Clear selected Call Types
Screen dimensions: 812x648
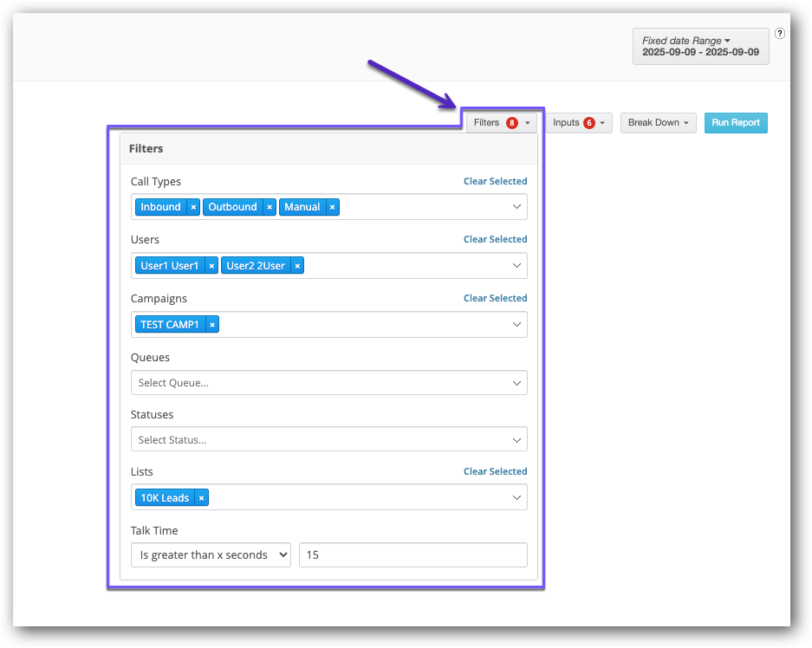(495, 182)
